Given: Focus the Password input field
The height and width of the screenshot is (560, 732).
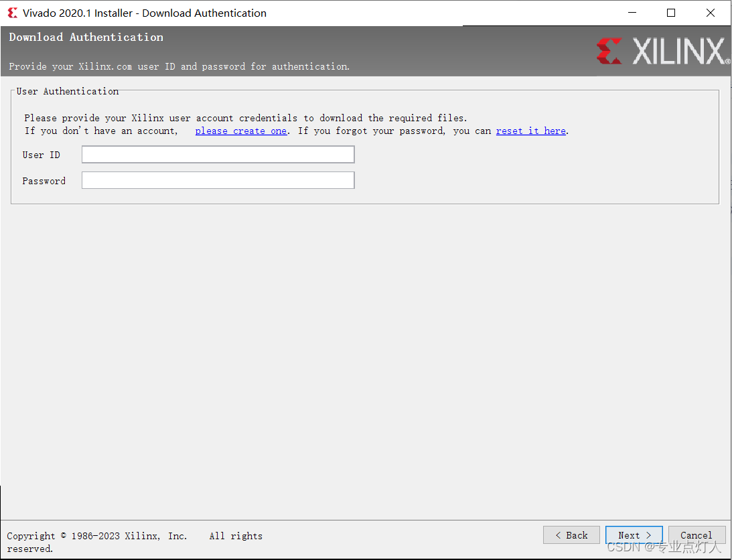Looking at the screenshot, I should coord(218,180).
